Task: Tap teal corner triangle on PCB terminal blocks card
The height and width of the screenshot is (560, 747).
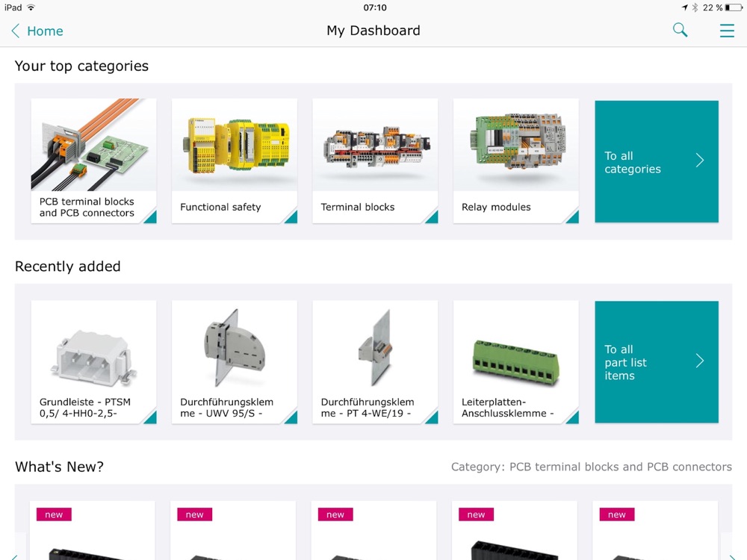Action: click(x=152, y=218)
